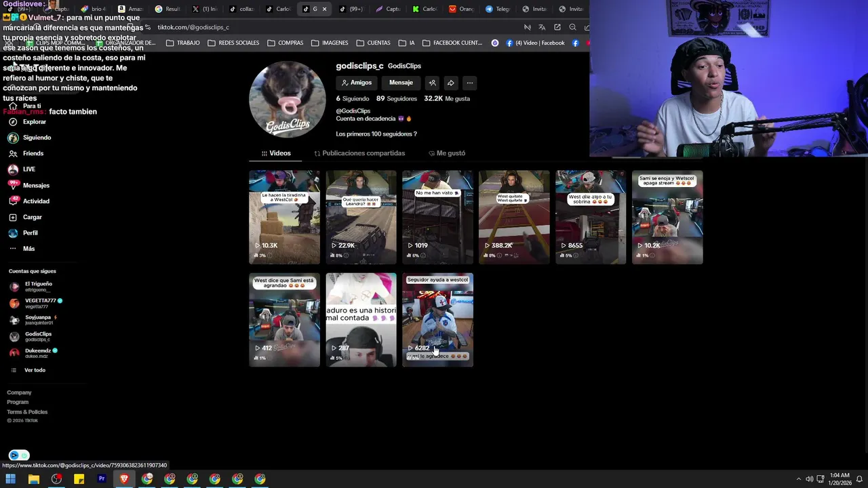
Task: Open the FACEBOOK CUENT... bookmarks folder
Action: pyautogui.click(x=452, y=43)
